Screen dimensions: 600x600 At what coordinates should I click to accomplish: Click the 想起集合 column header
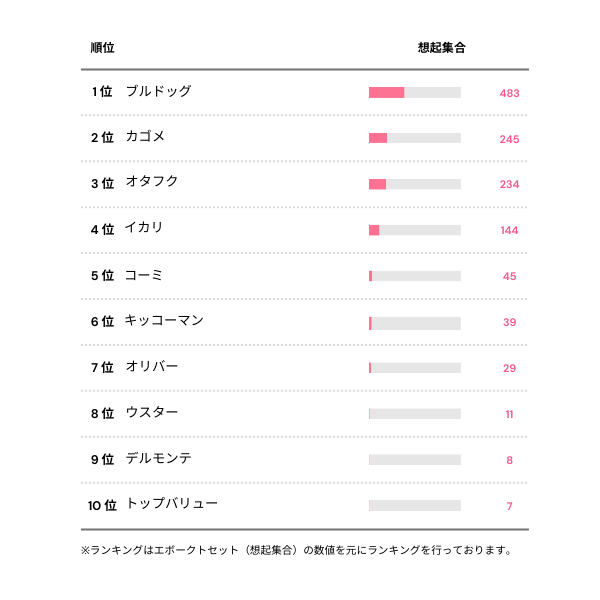441,48
